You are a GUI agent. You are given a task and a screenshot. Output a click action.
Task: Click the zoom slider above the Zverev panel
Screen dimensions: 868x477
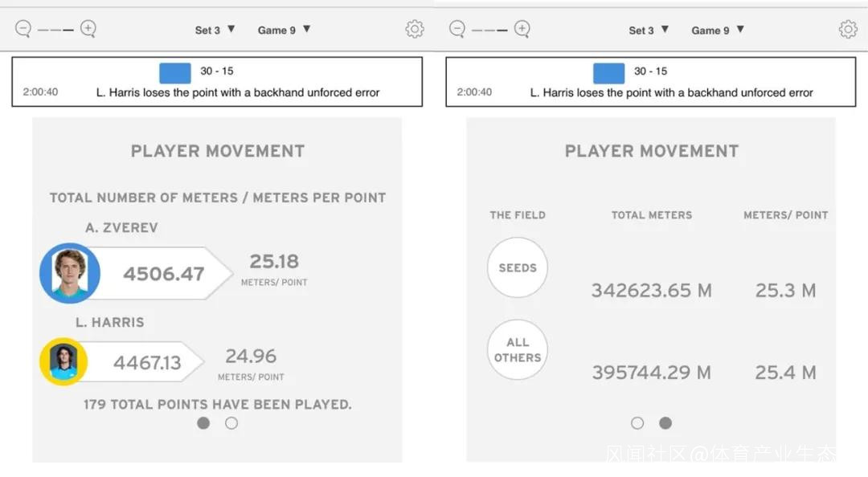55,30
